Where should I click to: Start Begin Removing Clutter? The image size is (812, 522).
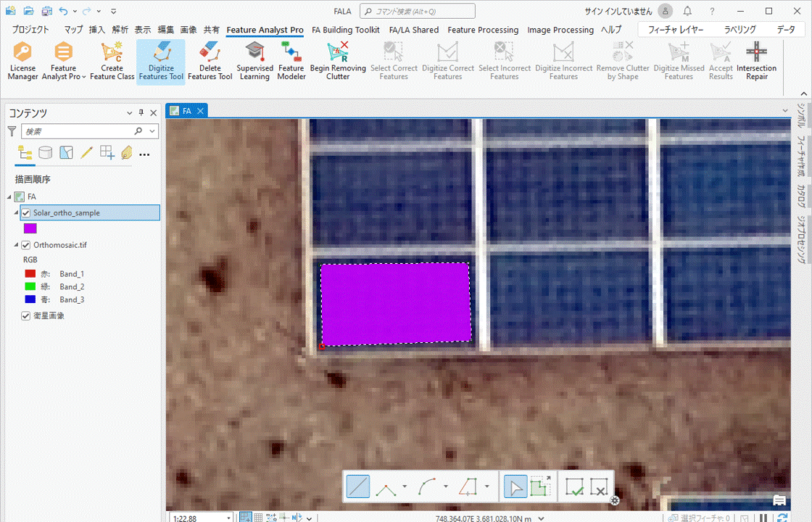pyautogui.click(x=338, y=61)
